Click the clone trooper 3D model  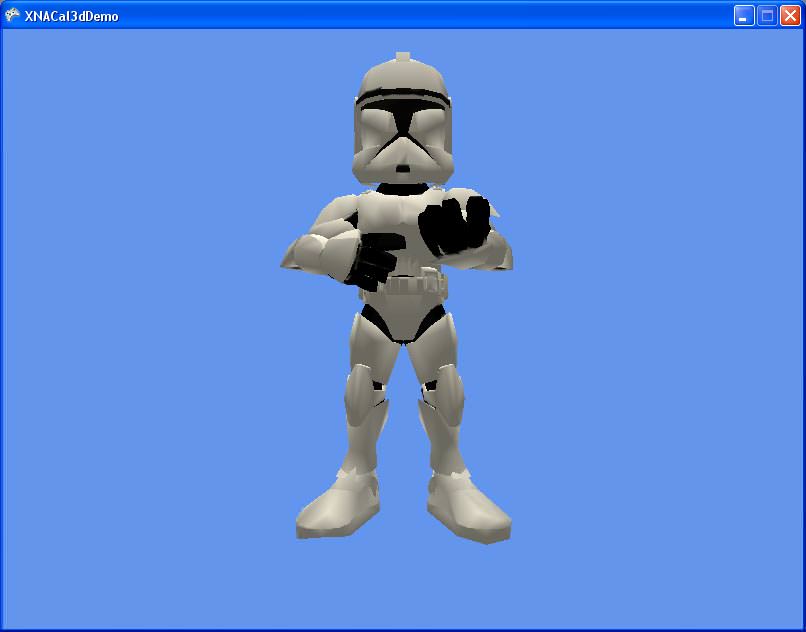point(398,298)
